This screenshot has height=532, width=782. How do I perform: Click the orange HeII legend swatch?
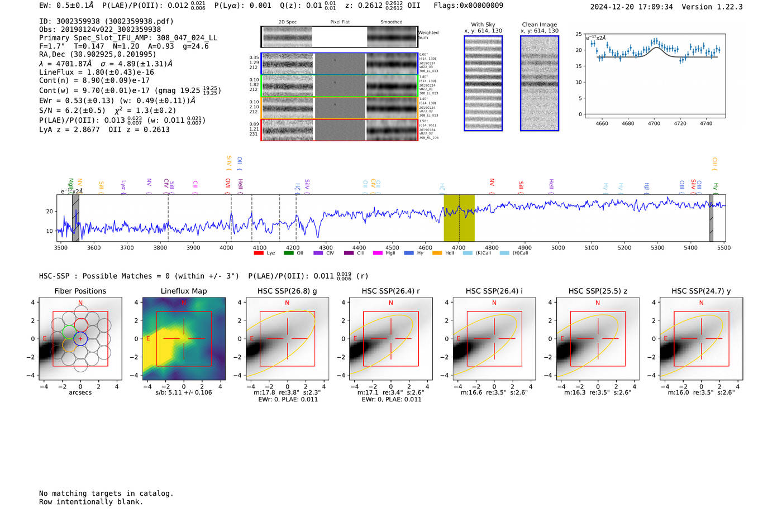tap(437, 253)
